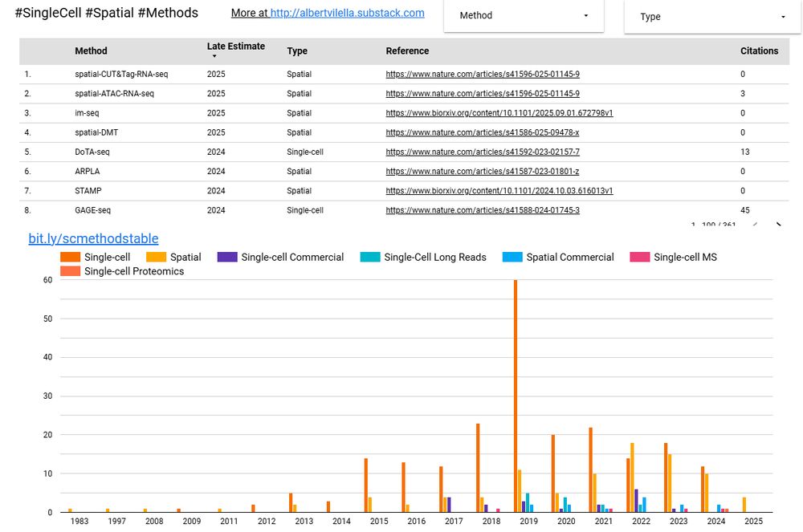The height and width of the screenshot is (532, 803).
Task: Open reference link for GAGE-seq
Action: tap(483, 210)
